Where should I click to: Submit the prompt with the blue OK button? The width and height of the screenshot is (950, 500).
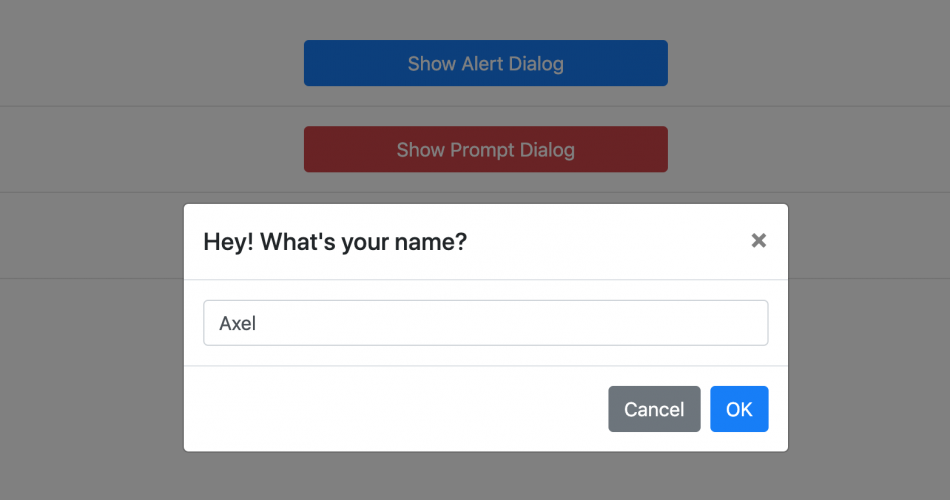(739, 409)
